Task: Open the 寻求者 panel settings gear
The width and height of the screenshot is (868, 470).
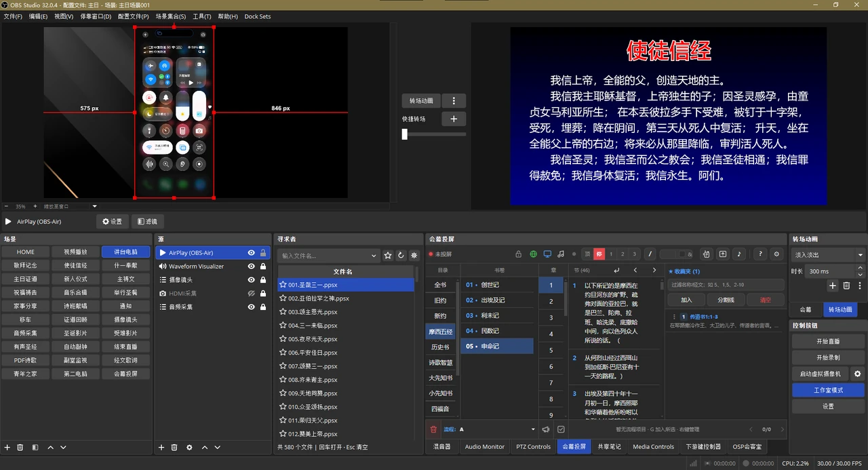Action: 414,256
